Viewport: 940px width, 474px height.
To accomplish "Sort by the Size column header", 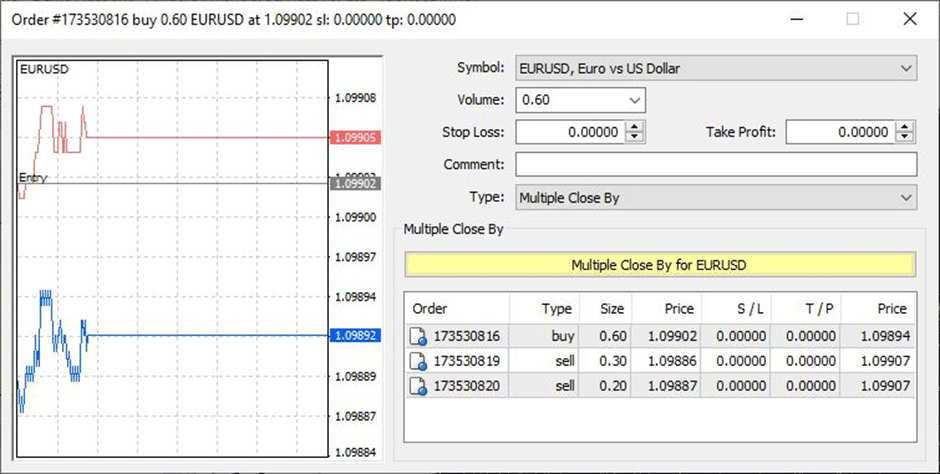I will tap(612, 309).
